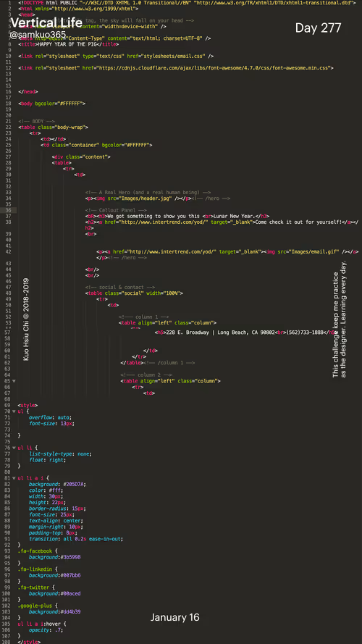This screenshot has height=644, width=362.
Task: Click the td class="container" line
Action: click(96, 145)
